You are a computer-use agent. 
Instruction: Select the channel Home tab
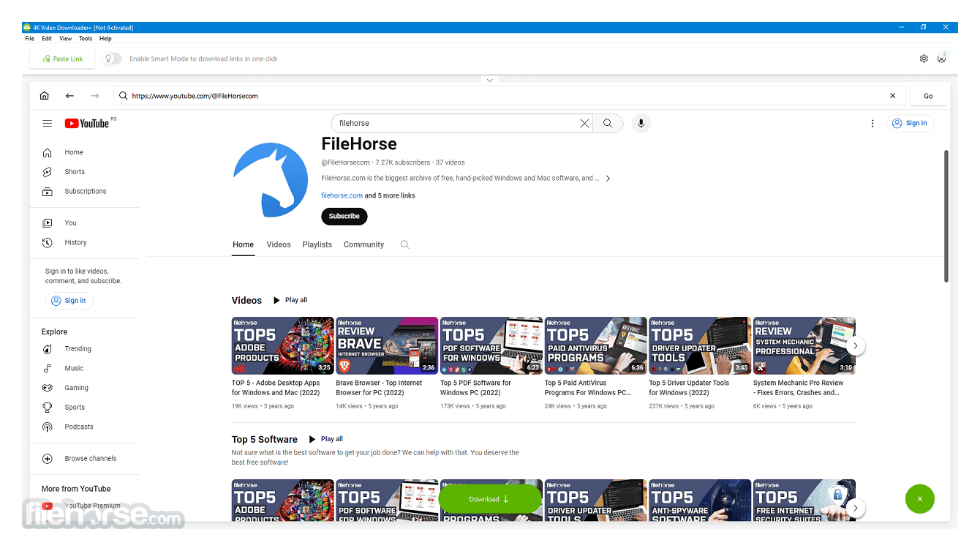point(243,245)
